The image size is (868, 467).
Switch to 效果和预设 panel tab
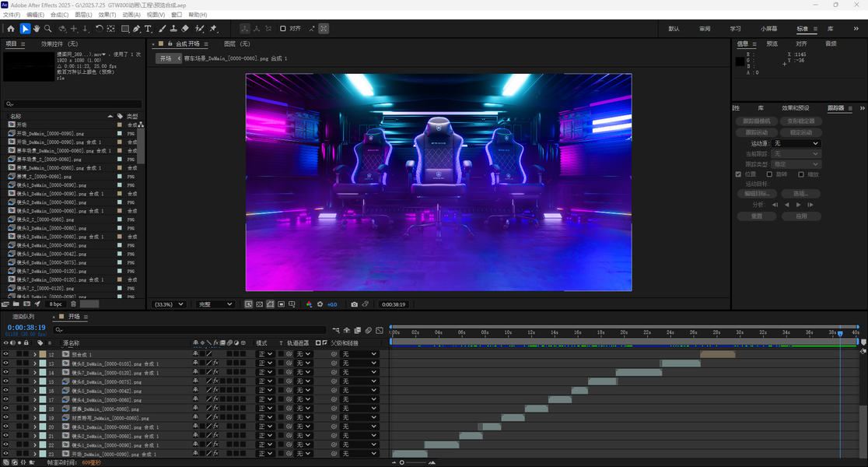[796, 108]
